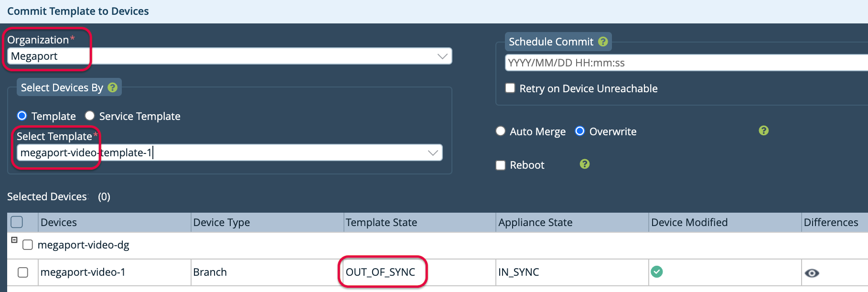Screen dimensions: 868x292
Task: Enable Retry on Device Unreachable
Action: click(510, 88)
